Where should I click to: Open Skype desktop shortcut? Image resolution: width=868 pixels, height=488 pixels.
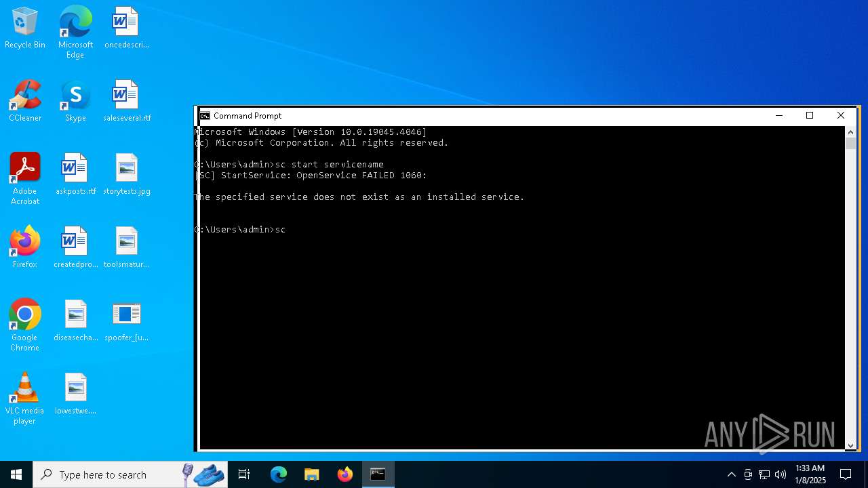pos(75,102)
